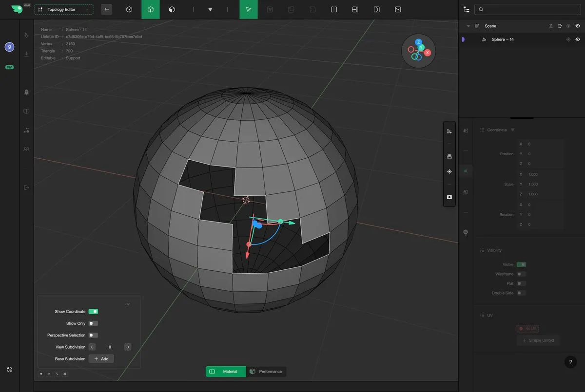Click the focus target icon in viewport toolbar
585x392 pixels.
[x=449, y=171]
